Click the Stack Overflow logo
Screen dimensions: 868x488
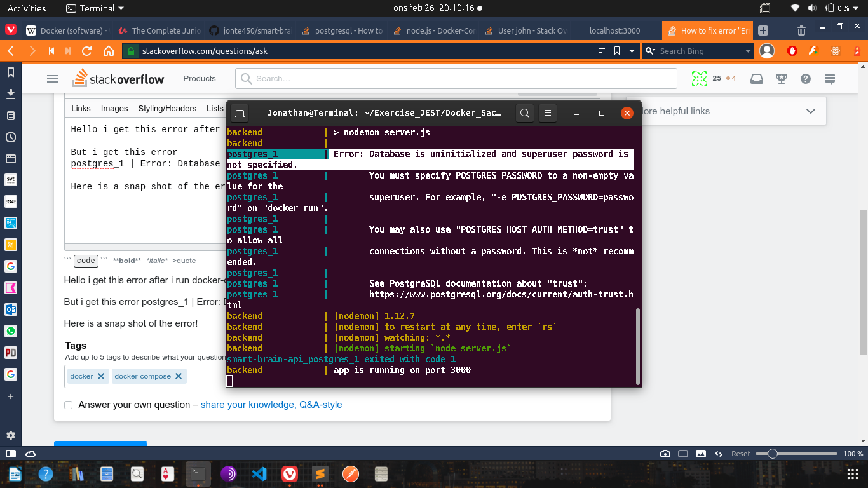coord(118,79)
